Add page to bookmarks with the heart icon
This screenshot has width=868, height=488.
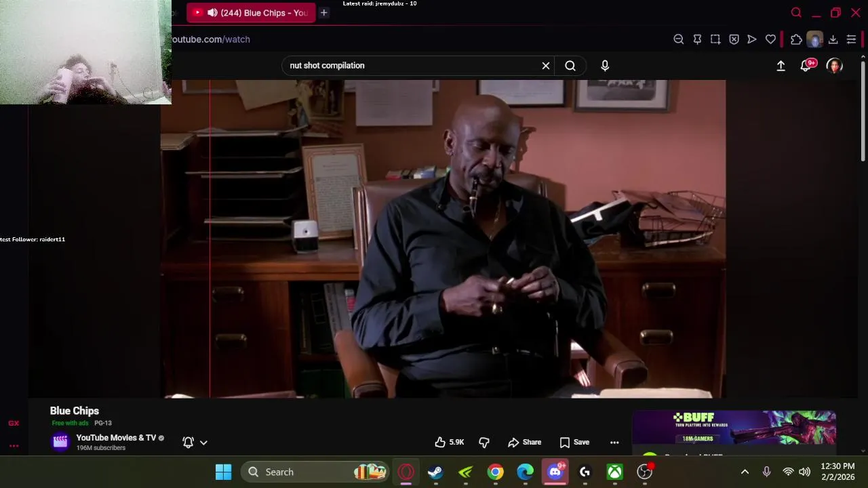tap(770, 39)
